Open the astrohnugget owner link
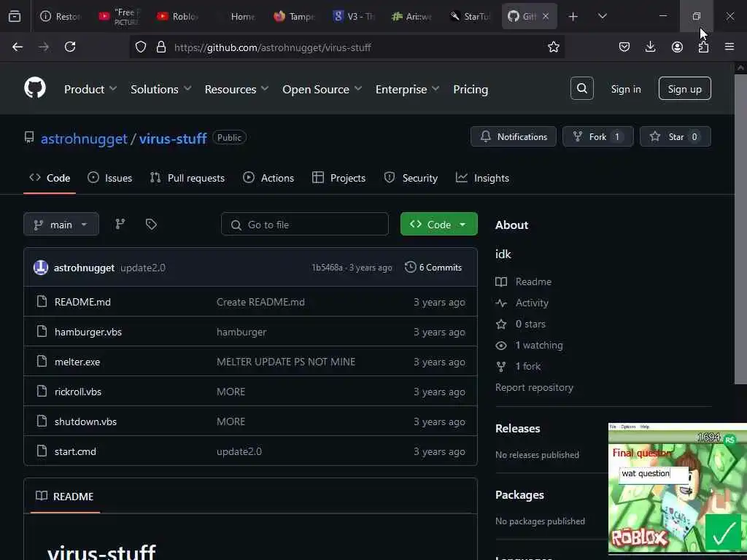This screenshot has width=747, height=560. pyautogui.click(x=84, y=139)
